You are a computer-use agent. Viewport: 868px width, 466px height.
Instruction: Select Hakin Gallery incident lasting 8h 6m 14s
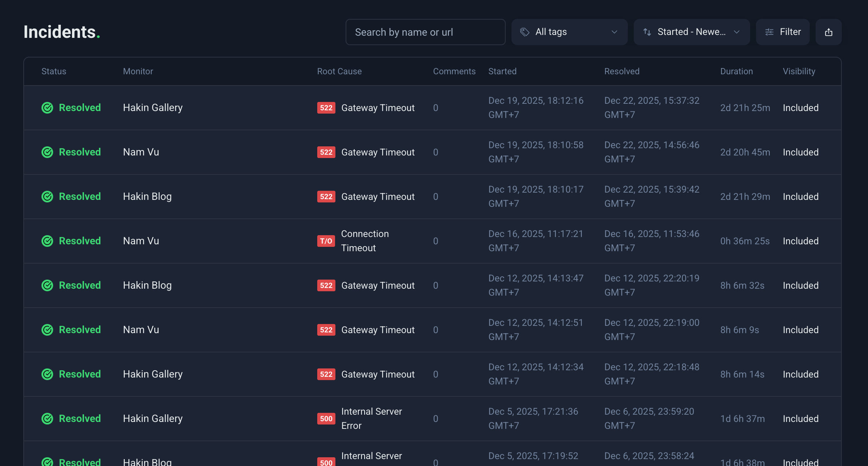tap(153, 374)
